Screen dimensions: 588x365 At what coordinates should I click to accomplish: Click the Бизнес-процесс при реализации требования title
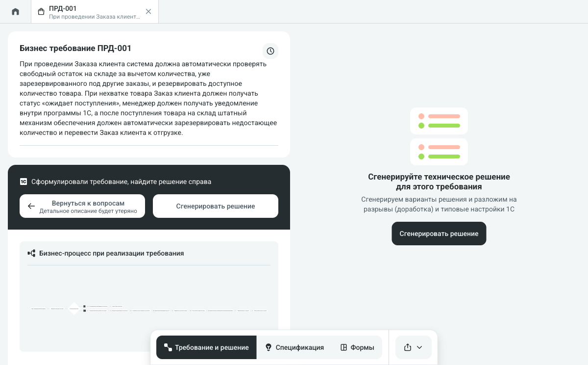(x=111, y=253)
